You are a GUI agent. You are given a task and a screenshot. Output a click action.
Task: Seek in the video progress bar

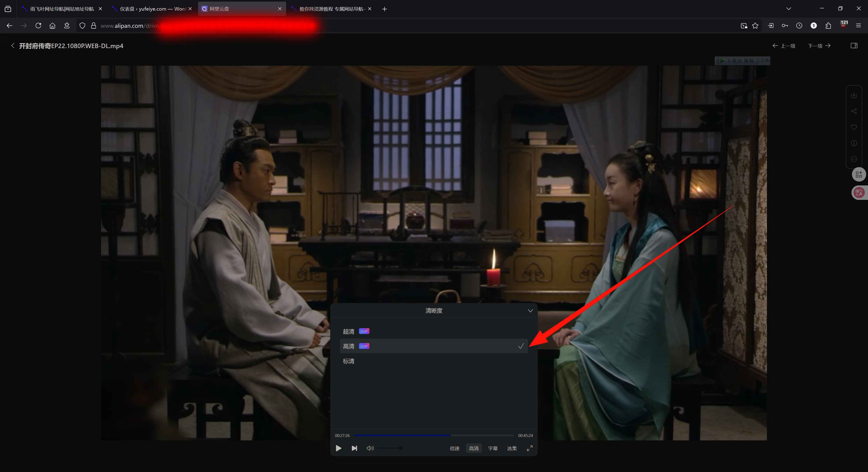coord(434,435)
